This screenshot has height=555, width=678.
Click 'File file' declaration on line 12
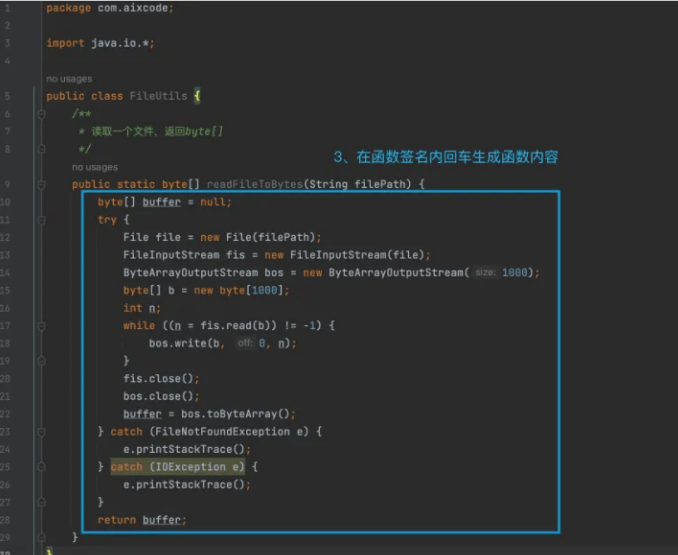click(152, 237)
